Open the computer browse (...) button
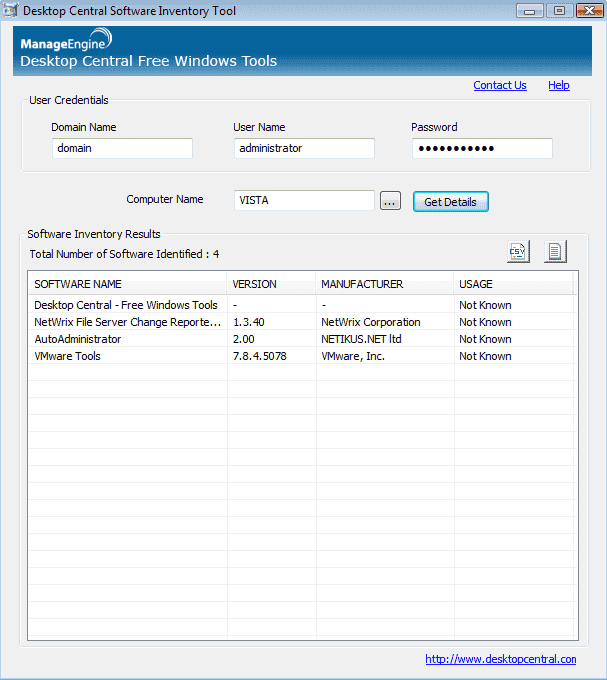The height and width of the screenshot is (680, 607). pyautogui.click(x=390, y=201)
